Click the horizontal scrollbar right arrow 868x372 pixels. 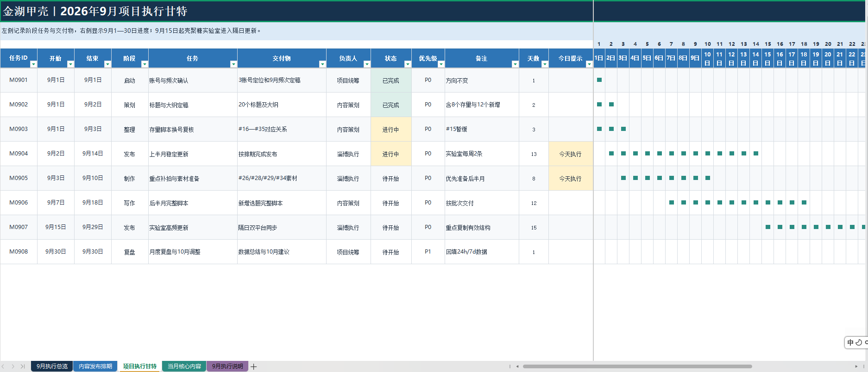(x=856, y=366)
